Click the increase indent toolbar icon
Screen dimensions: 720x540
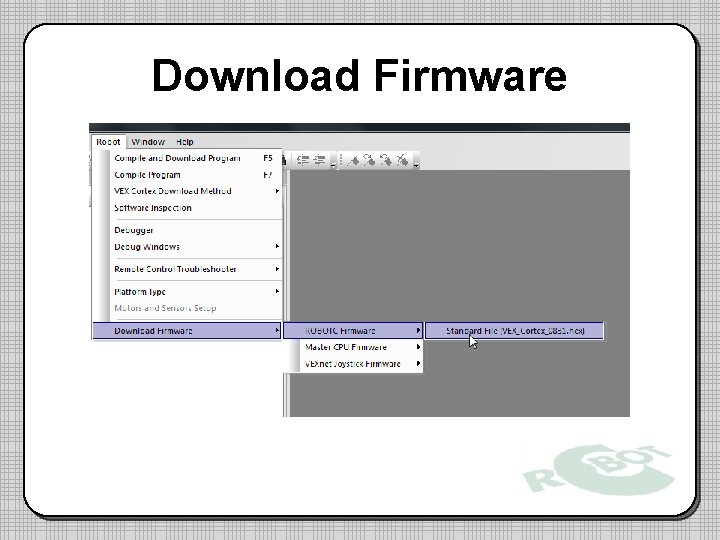(320, 160)
